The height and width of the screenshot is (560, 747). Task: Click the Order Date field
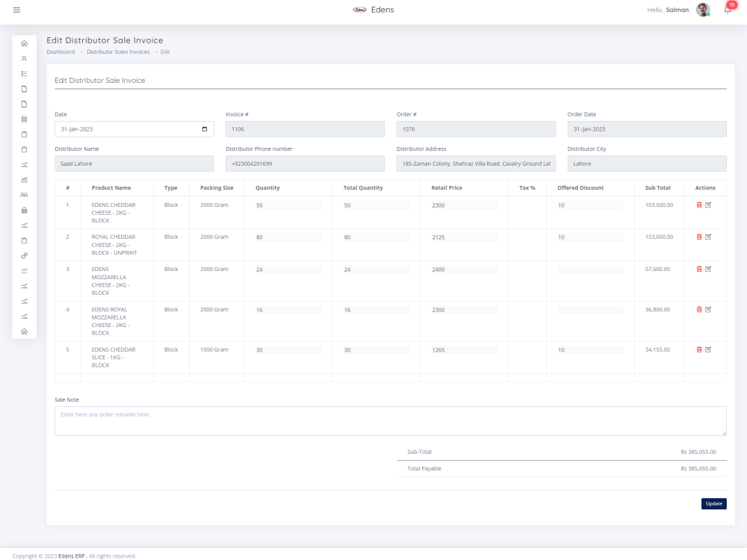tap(647, 129)
